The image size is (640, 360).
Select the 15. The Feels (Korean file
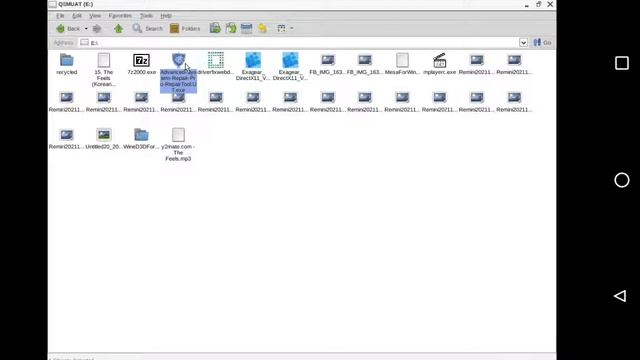pyautogui.click(x=104, y=70)
